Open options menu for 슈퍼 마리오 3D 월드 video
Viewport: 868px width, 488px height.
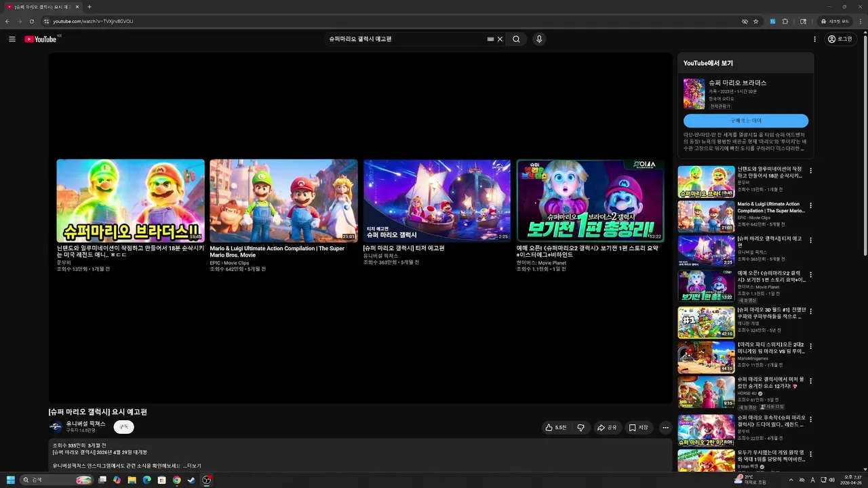(810, 311)
